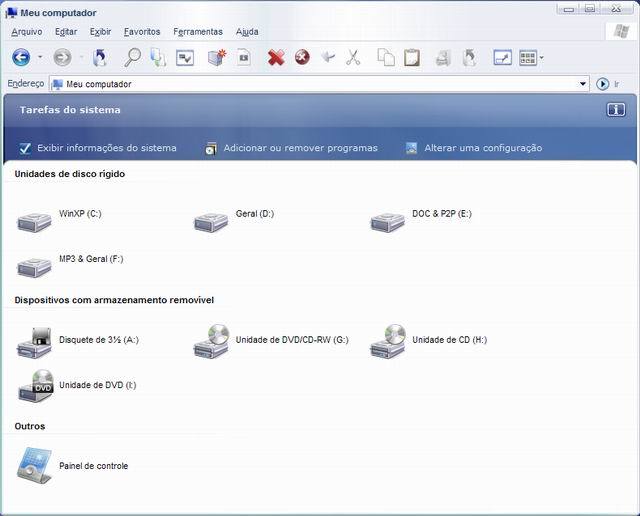Open the Back button history dropdown
The image size is (640, 516).
pos(40,57)
